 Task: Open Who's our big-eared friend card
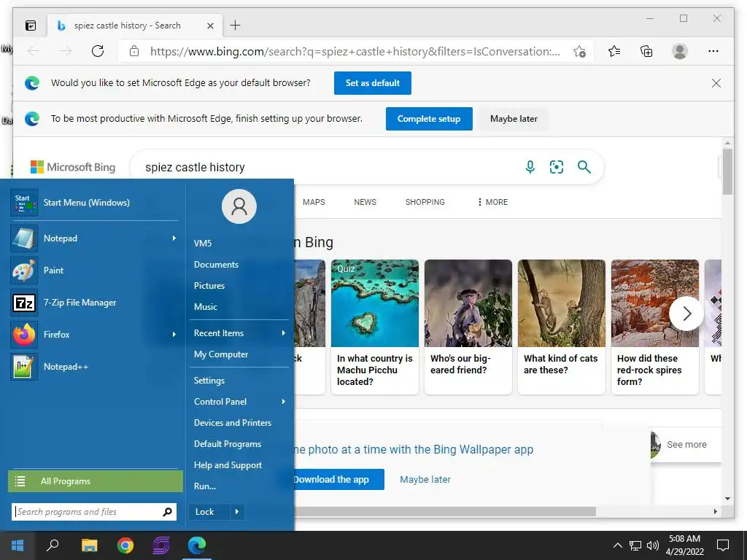[468, 327]
